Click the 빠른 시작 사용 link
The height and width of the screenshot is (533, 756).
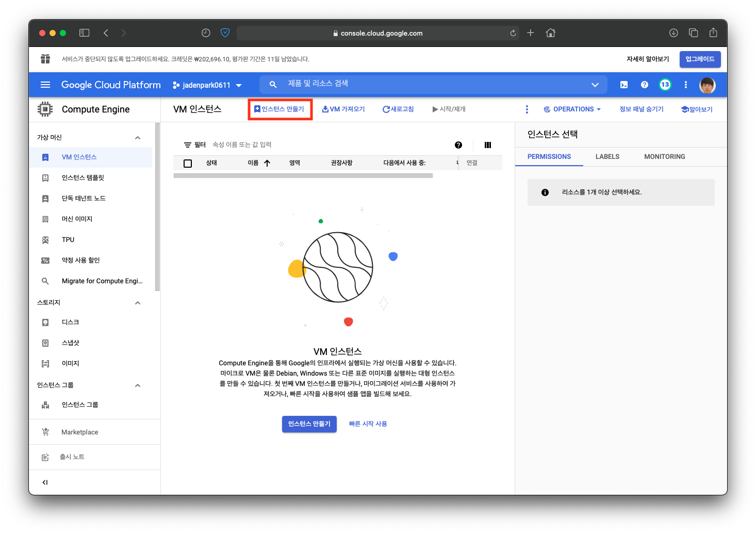pyautogui.click(x=368, y=424)
